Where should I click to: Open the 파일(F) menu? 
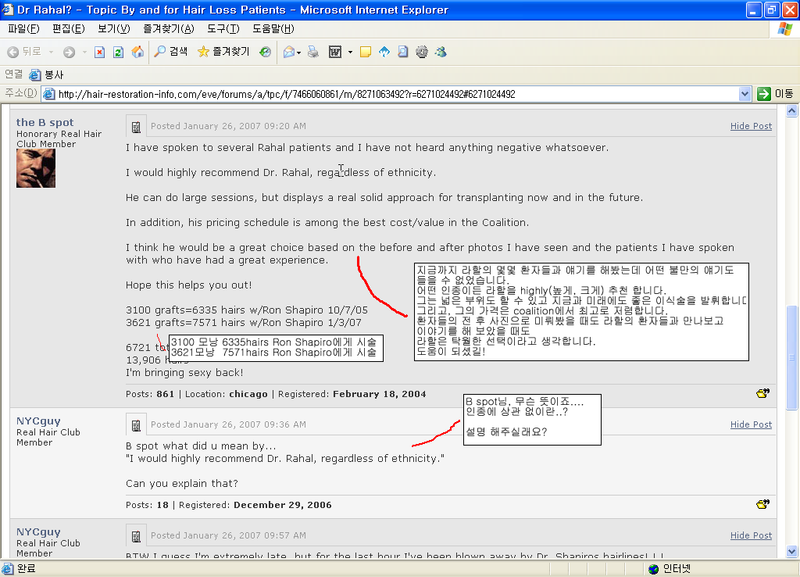pyautogui.click(x=23, y=29)
